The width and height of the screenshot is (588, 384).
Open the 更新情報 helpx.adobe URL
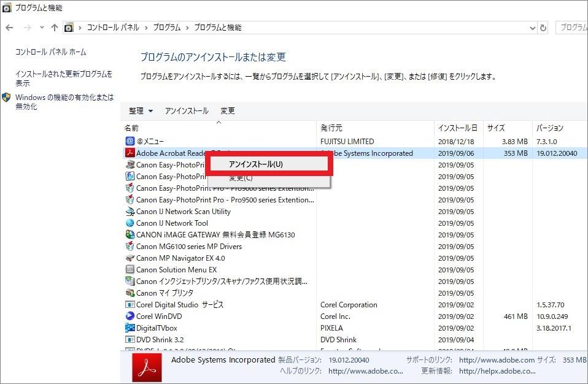click(x=497, y=371)
